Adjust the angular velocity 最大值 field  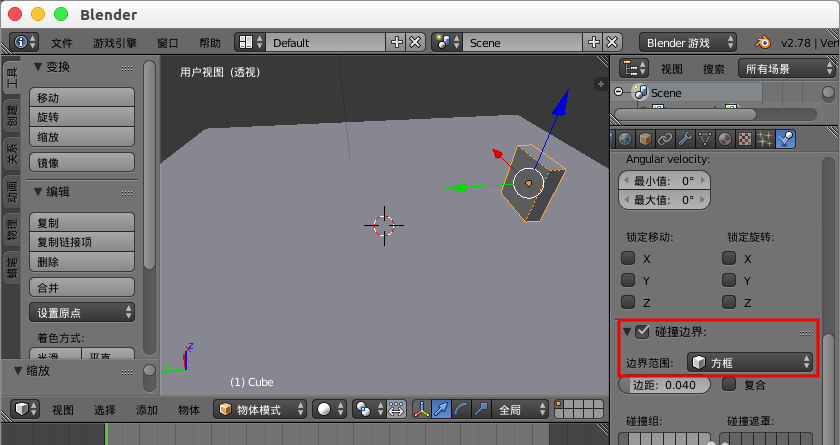click(664, 200)
